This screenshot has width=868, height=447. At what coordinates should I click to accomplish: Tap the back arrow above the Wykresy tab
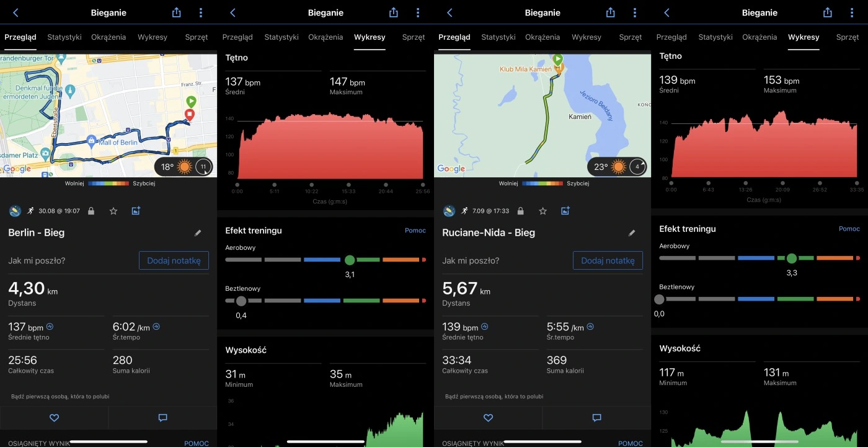(x=232, y=12)
